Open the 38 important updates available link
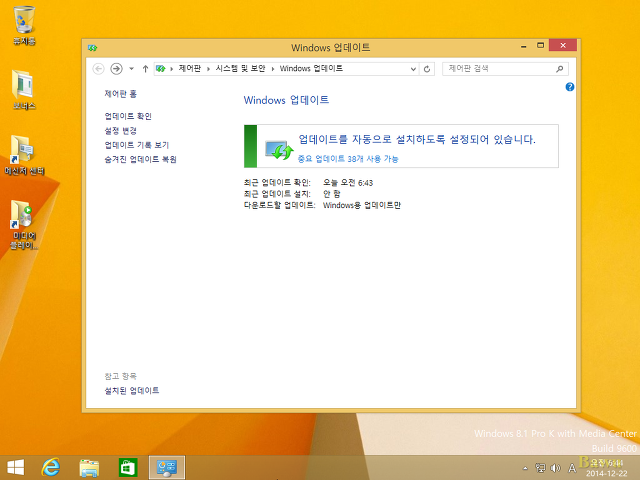Viewport: 640px width, 480px height. (x=348, y=159)
